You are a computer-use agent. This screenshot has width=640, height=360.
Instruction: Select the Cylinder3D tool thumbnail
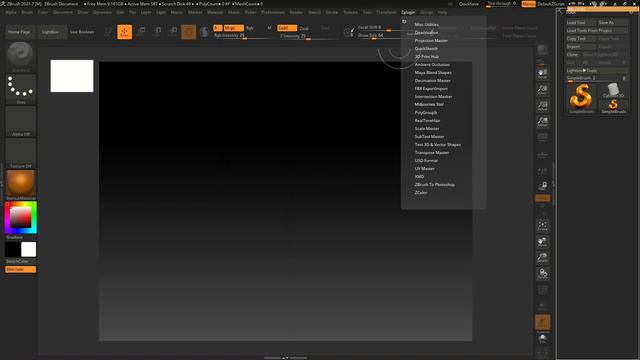[x=613, y=90]
